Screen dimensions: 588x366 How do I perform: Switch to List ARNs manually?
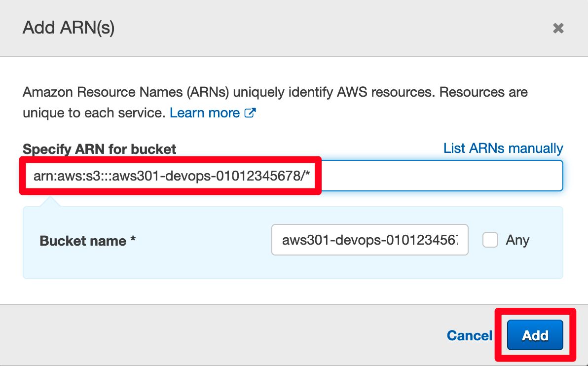[x=503, y=148]
